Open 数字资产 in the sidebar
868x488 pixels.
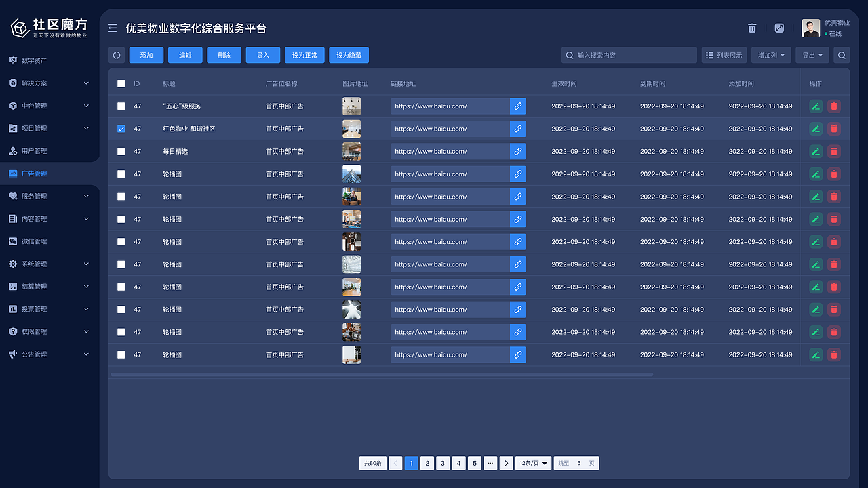(x=34, y=60)
